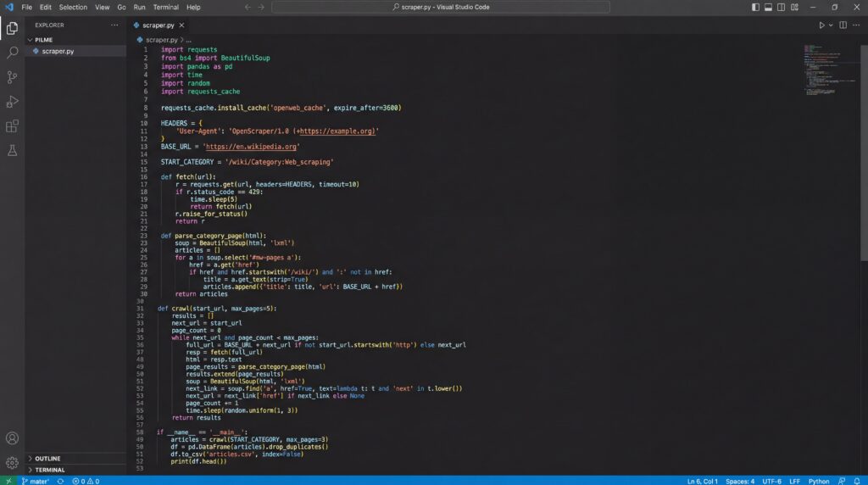Screen dimensions: 868x485
Task: Click the minimap code overview
Action: pyautogui.click(x=829, y=70)
